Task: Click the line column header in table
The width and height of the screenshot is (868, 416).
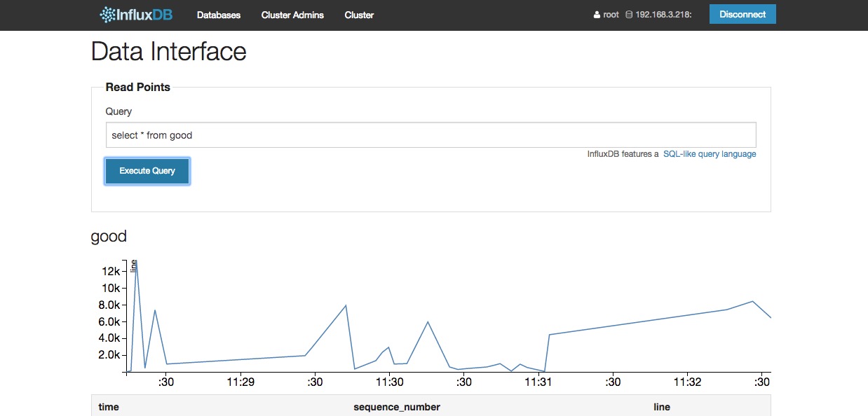Action: 661,407
